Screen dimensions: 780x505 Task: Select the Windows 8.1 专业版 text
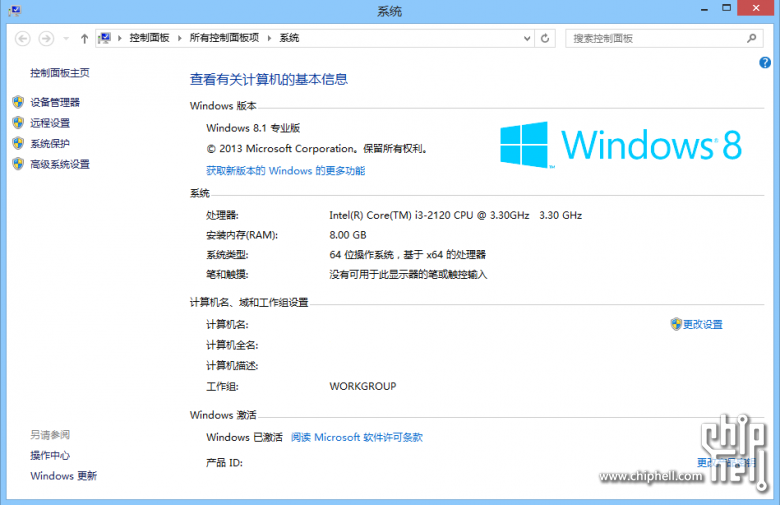tap(253, 128)
